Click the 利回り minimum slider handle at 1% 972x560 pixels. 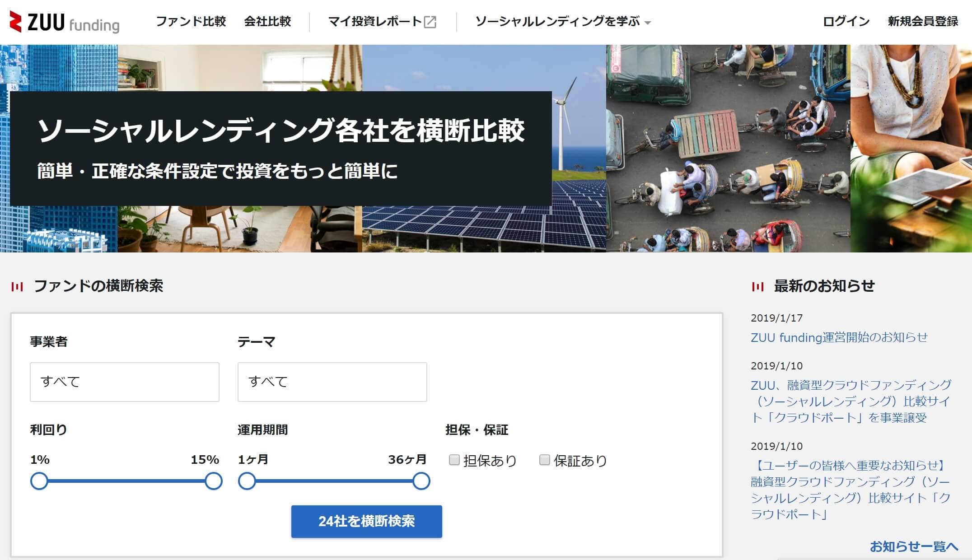coord(39,481)
